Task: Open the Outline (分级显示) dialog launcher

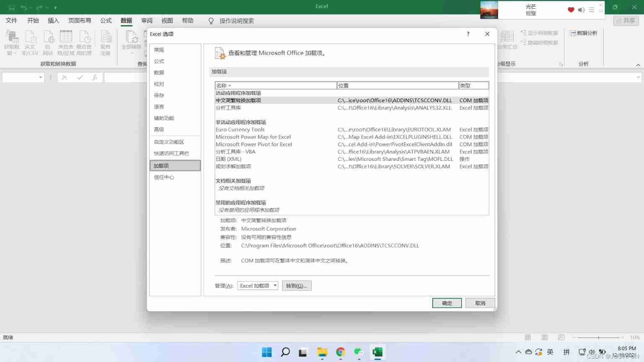Action: (x=561, y=65)
